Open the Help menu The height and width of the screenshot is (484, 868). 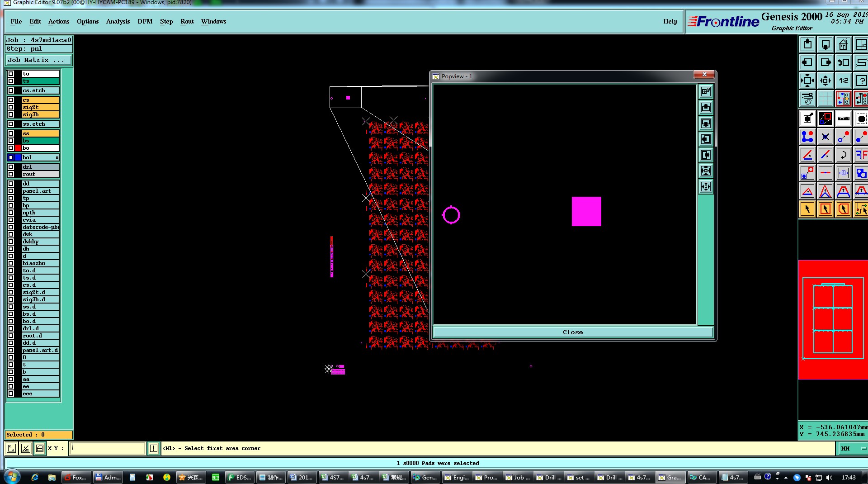pyautogui.click(x=670, y=21)
